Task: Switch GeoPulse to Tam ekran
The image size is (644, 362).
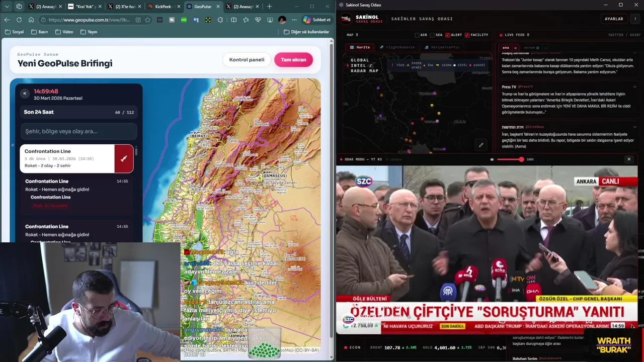Action: [293, 59]
